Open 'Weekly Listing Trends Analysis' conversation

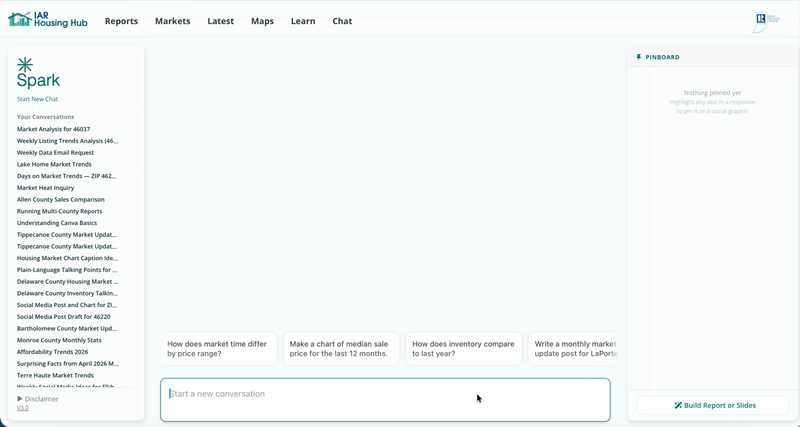tap(67, 141)
